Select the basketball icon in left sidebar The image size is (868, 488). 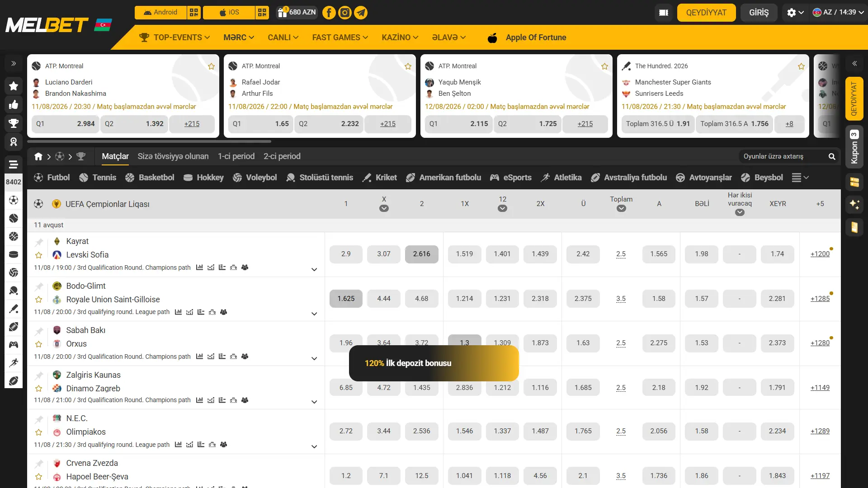(14, 236)
